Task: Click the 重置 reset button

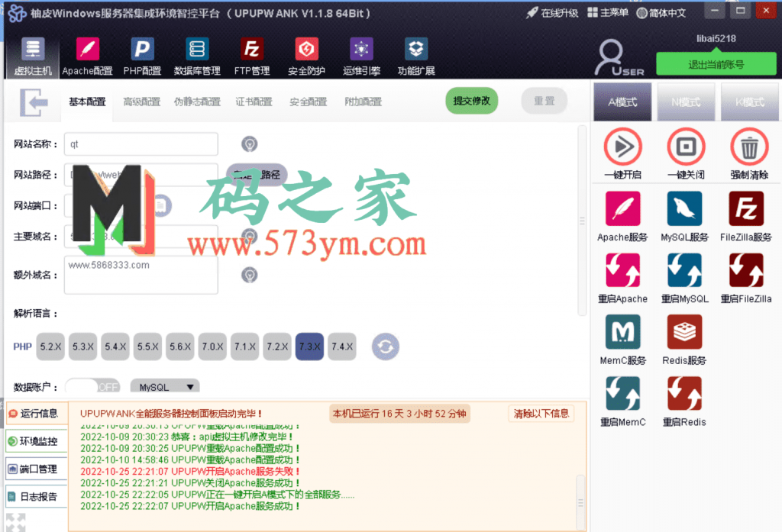Action: click(544, 101)
